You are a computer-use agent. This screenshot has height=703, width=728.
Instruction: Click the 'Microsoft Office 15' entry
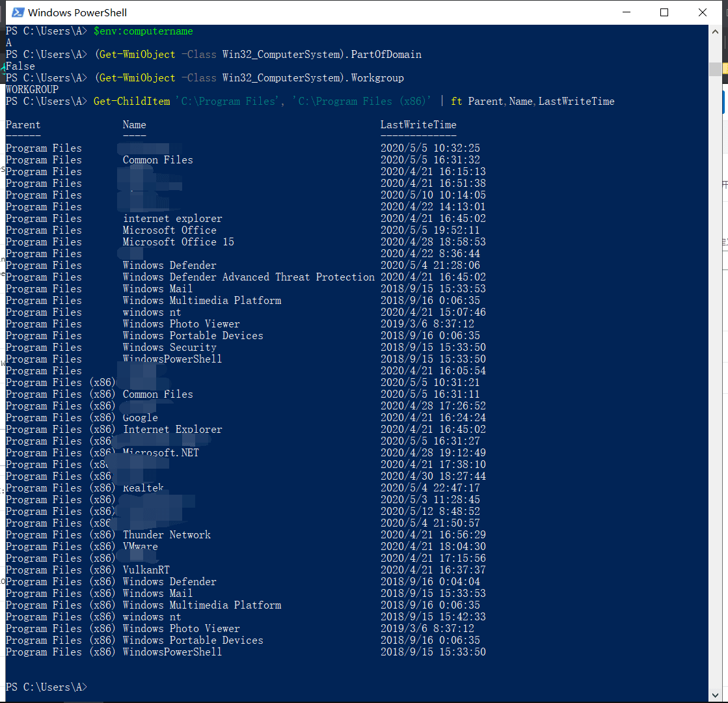coord(178,241)
